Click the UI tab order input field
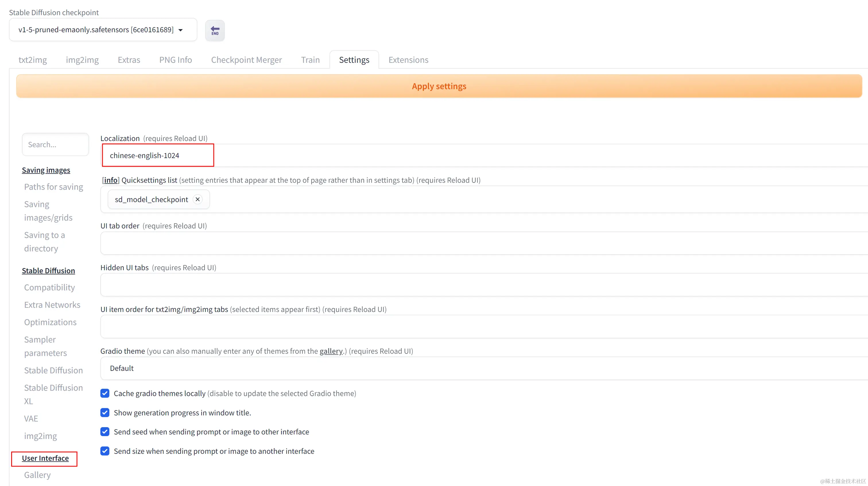This screenshot has height=486, width=868. 472,243
